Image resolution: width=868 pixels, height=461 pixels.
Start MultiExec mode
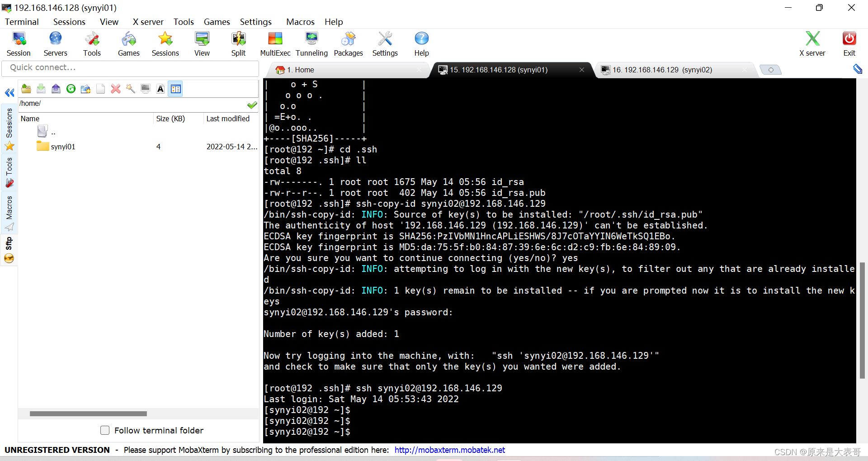[275, 44]
